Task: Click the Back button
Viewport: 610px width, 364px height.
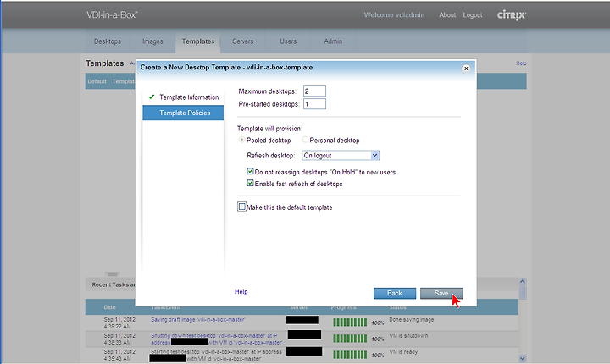Action: tap(395, 293)
